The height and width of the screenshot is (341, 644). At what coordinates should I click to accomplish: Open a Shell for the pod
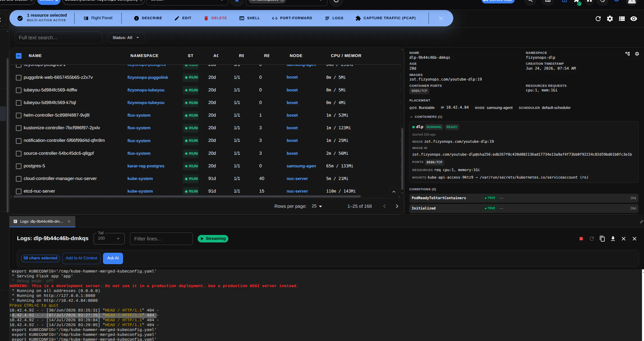pos(250,18)
